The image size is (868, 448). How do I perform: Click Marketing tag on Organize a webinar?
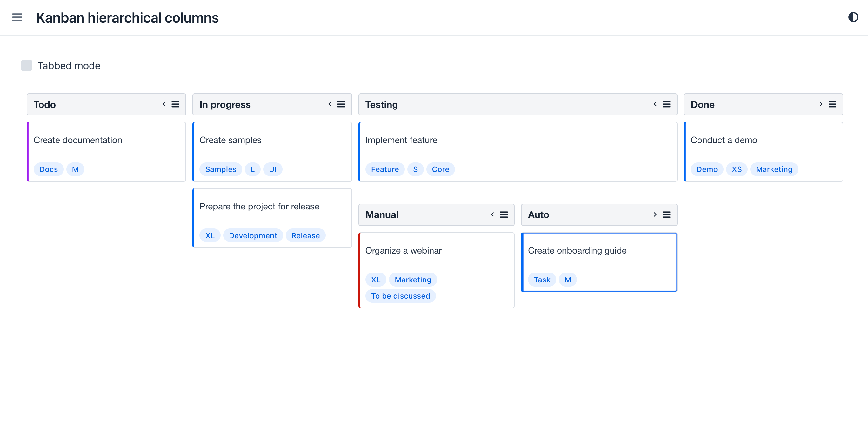(x=413, y=280)
